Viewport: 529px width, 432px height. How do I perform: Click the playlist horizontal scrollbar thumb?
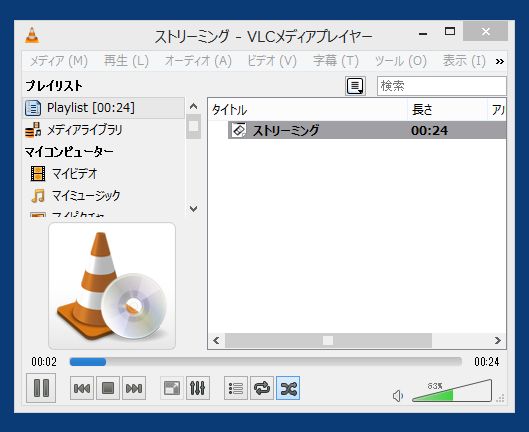(328, 341)
